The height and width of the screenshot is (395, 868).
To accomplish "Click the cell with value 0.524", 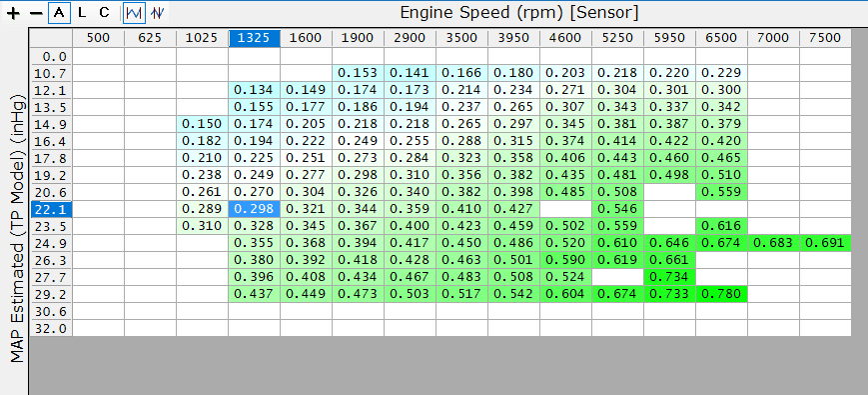I will 565,278.
